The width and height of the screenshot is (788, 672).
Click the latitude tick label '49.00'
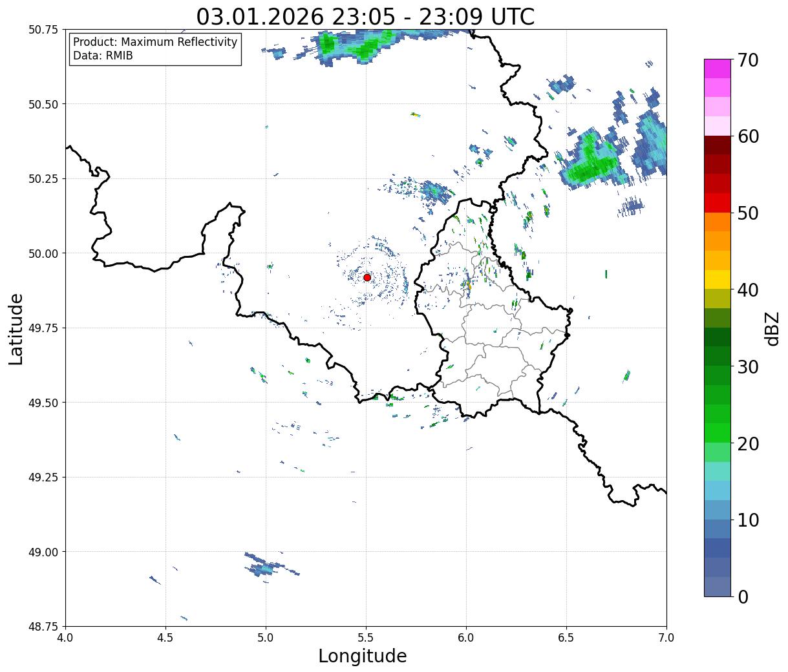[43, 552]
